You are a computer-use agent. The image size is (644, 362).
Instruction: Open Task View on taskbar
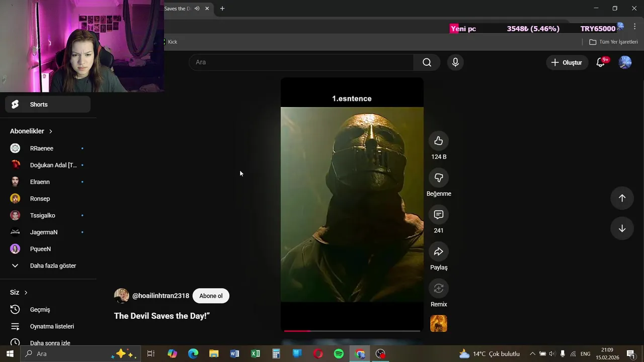[x=150, y=354]
